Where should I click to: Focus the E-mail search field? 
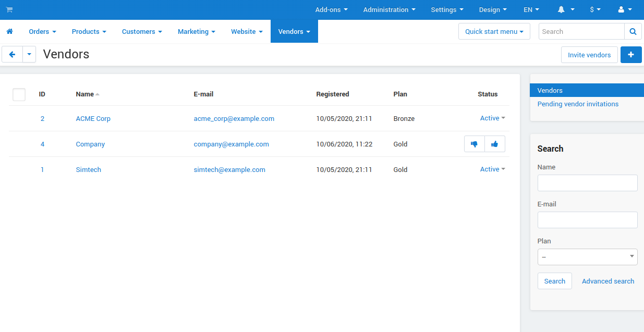pyautogui.click(x=588, y=220)
